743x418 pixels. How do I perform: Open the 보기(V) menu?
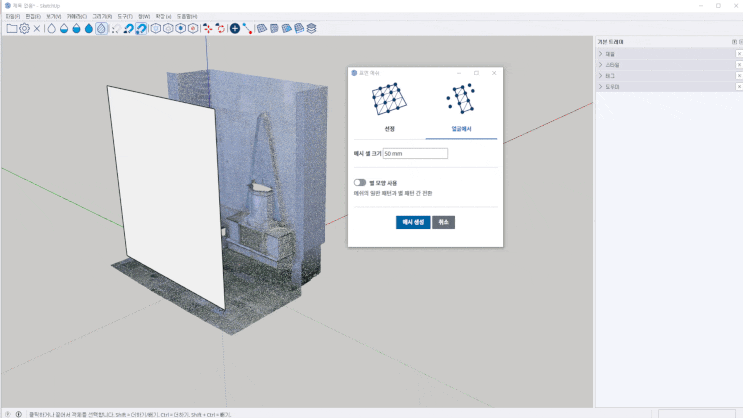click(x=54, y=16)
